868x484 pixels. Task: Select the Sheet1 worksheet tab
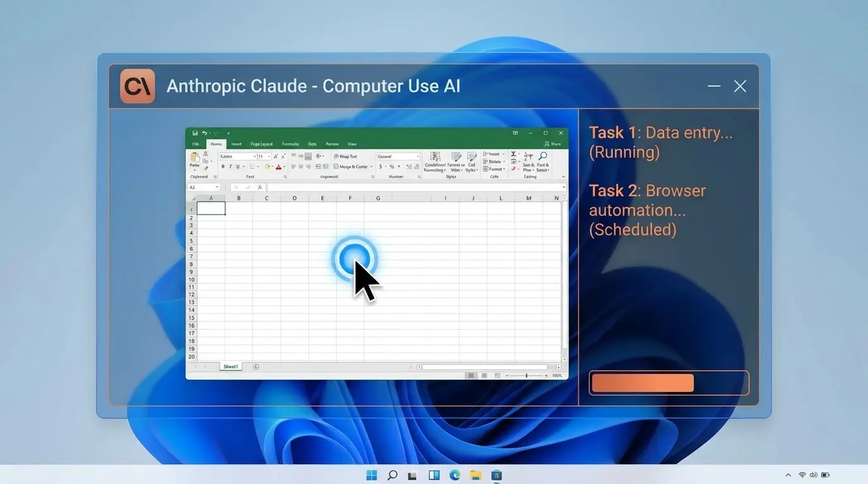[x=231, y=366]
